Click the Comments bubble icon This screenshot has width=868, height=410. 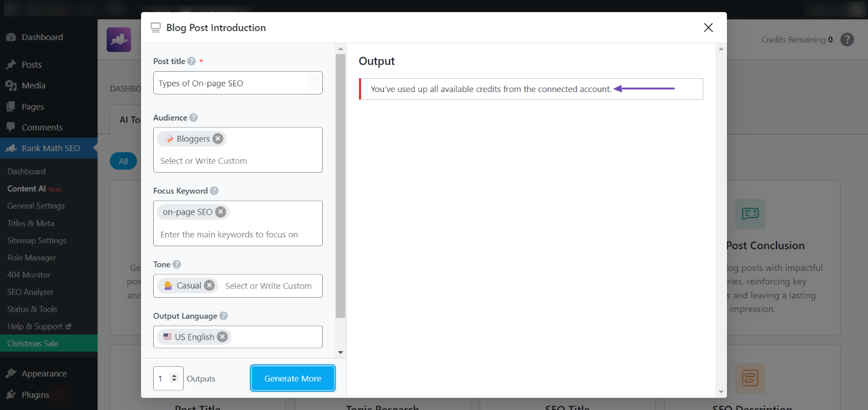(x=11, y=128)
